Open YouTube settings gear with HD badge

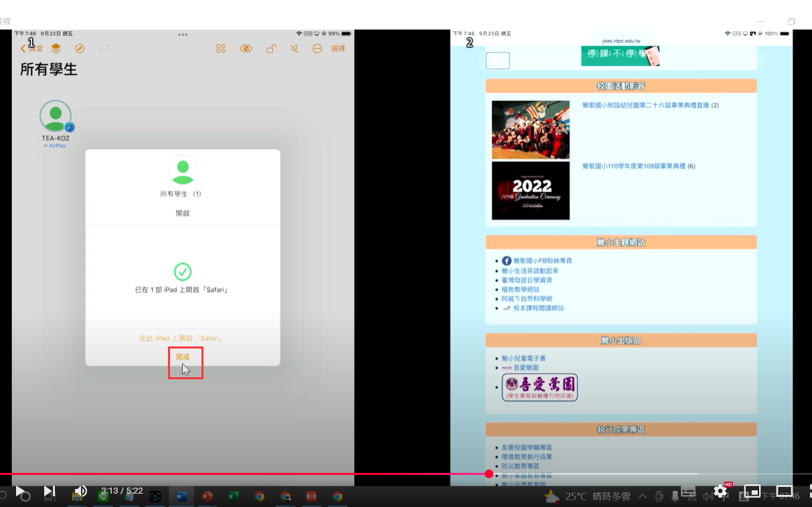[x=720, y=491]
